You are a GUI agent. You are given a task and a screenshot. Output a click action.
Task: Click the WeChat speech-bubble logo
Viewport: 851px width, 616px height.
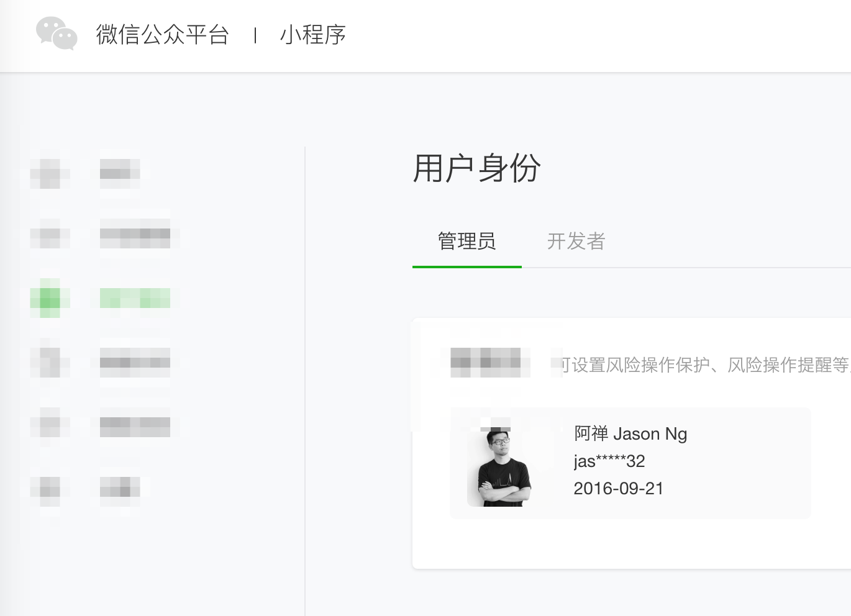(57, 33)
